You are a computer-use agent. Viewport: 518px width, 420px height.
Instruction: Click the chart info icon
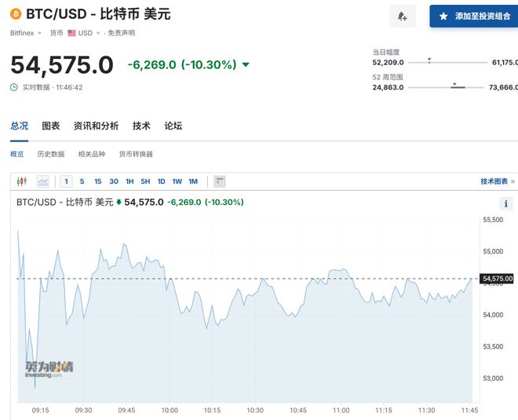coord(505,203)
